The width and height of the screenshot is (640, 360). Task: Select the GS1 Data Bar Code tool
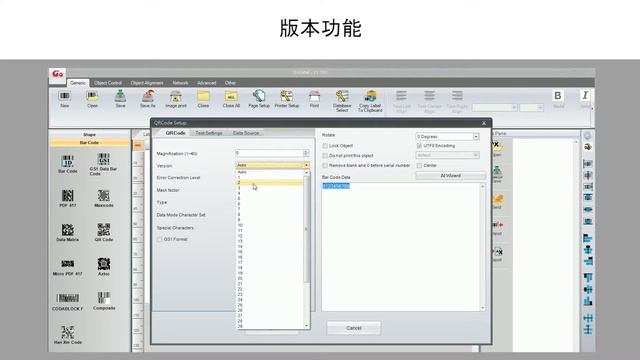pos(104,164)
